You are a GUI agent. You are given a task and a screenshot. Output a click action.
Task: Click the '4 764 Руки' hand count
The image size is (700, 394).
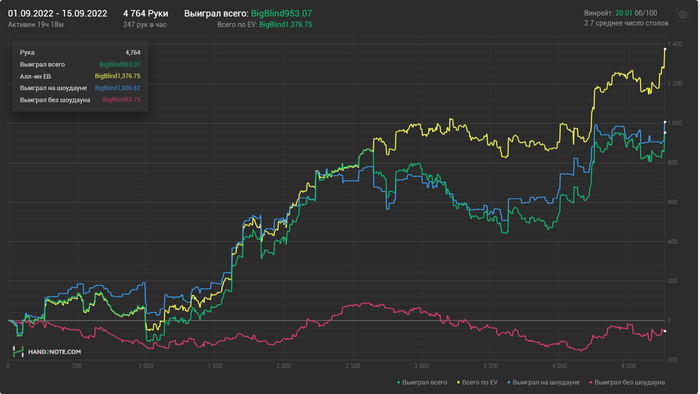point(146,14)
